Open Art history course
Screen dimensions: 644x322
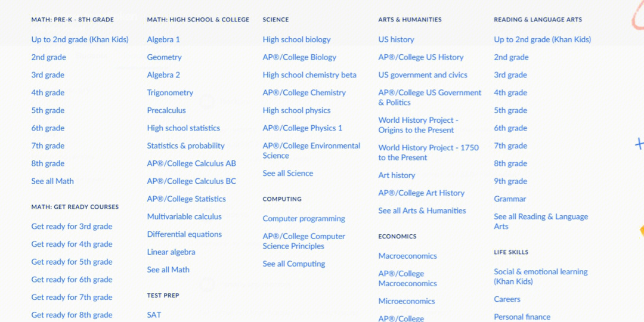[397, 175]
